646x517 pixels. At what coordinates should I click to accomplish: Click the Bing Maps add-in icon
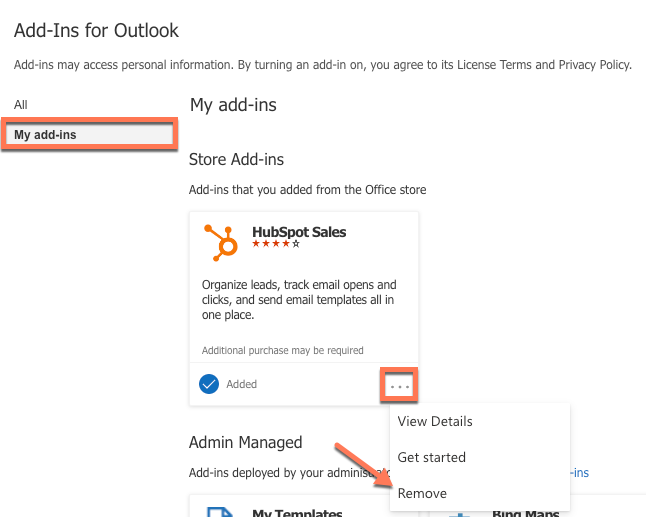coord(459,512)
